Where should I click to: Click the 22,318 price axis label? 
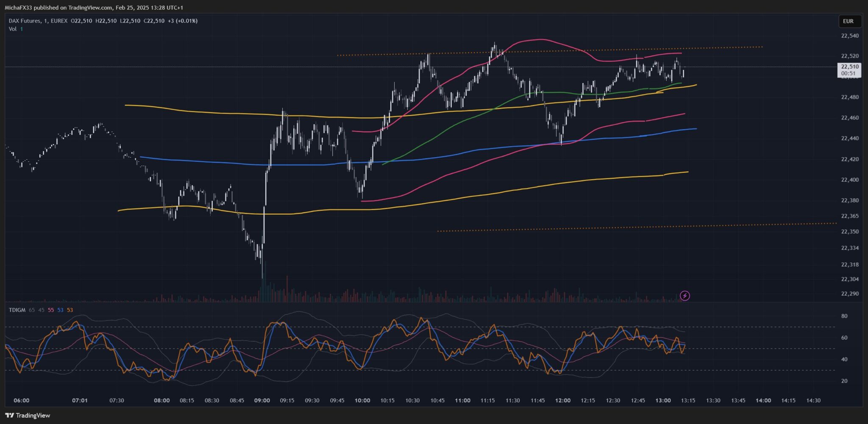point(850,265)
